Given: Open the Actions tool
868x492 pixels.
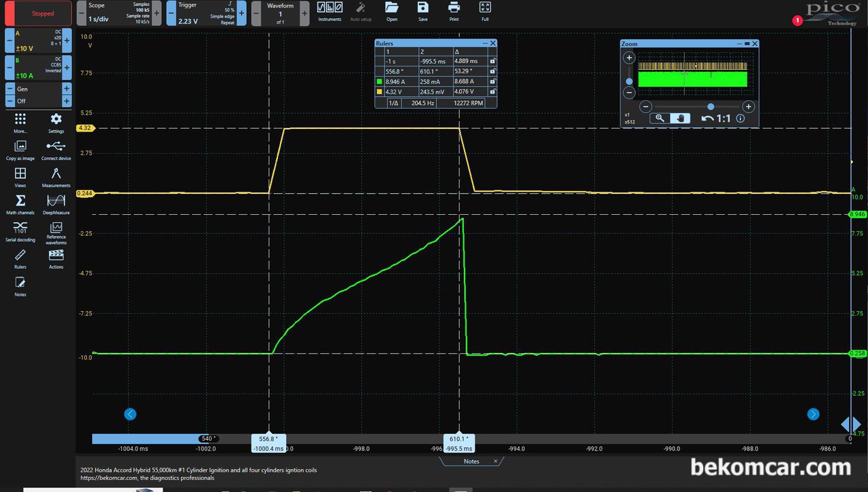Looking at the screenshot, I should (x=56, y=258).
